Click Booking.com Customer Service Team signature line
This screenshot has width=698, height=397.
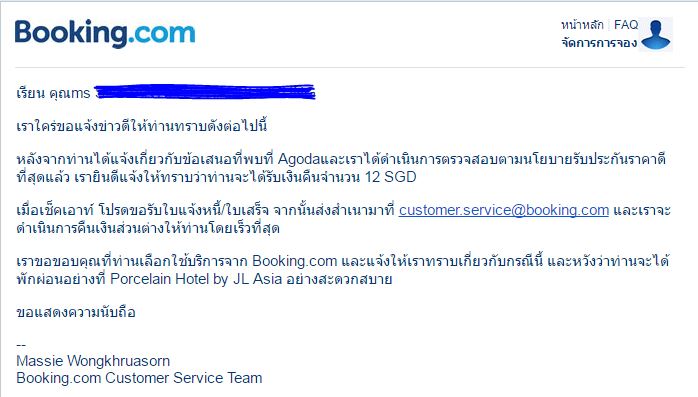coord(139,378)
